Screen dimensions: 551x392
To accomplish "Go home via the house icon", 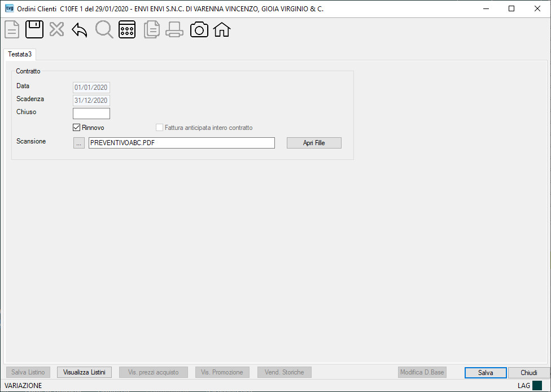I will 222,29.
